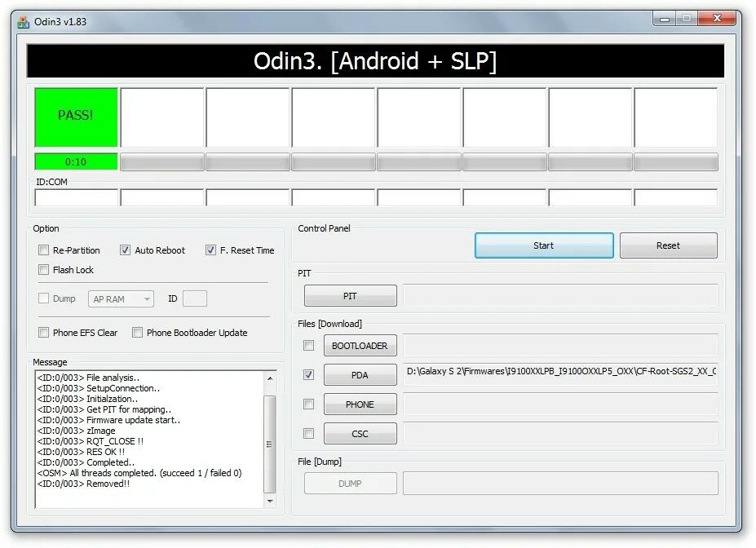The height and width of the screenshot is (548, 756).
Task: Click the Message log scrollbar thumb
Action: (270, 444)
